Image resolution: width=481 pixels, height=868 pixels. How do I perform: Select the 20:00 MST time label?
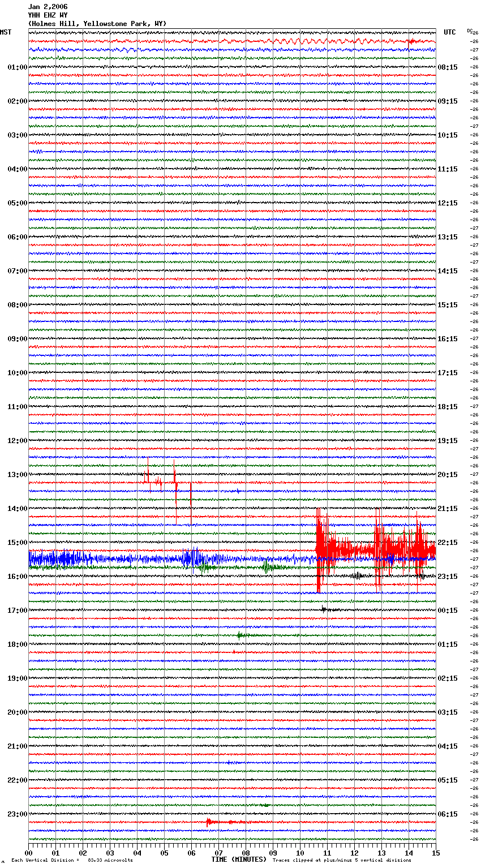coord(17,712)
